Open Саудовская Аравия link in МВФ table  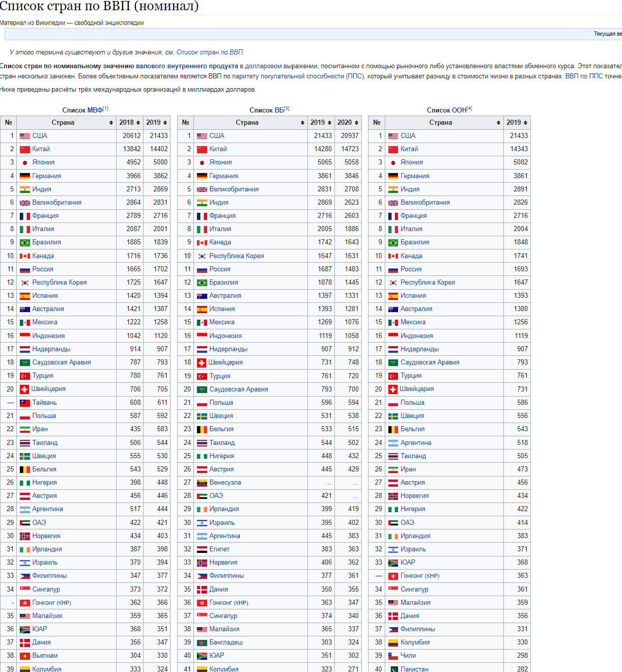click(x=62, y=362)
